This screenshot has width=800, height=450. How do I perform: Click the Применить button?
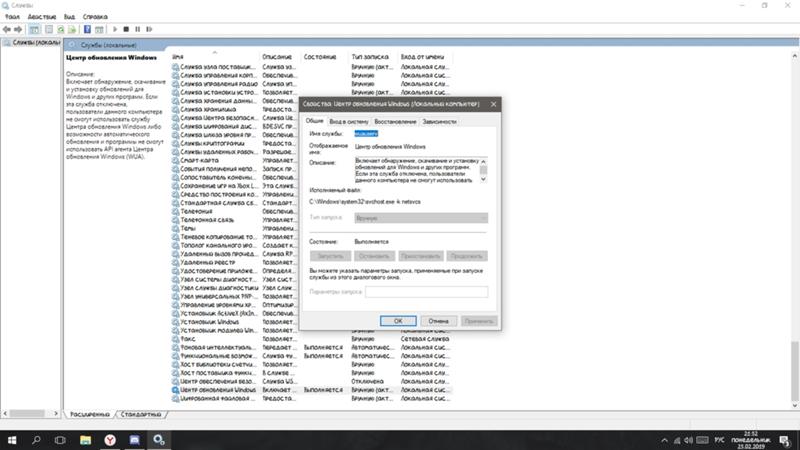click(479, 321)
